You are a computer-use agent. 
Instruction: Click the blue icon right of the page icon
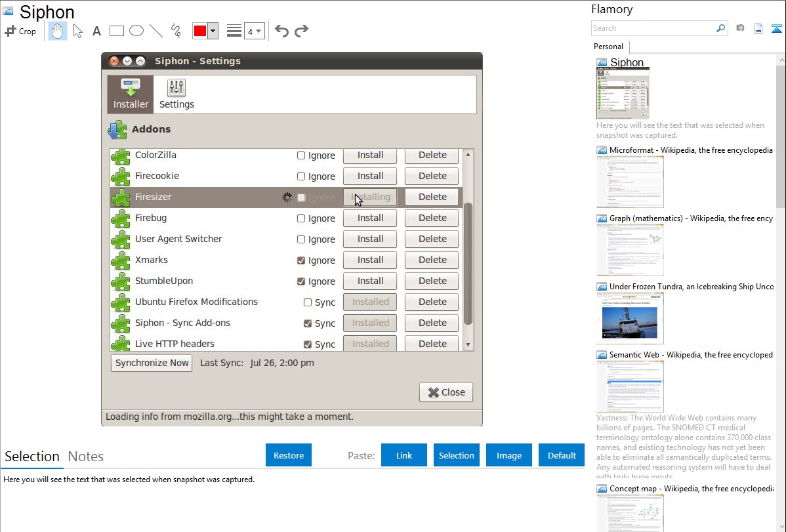pyautogui.click(x=776, y=28)
